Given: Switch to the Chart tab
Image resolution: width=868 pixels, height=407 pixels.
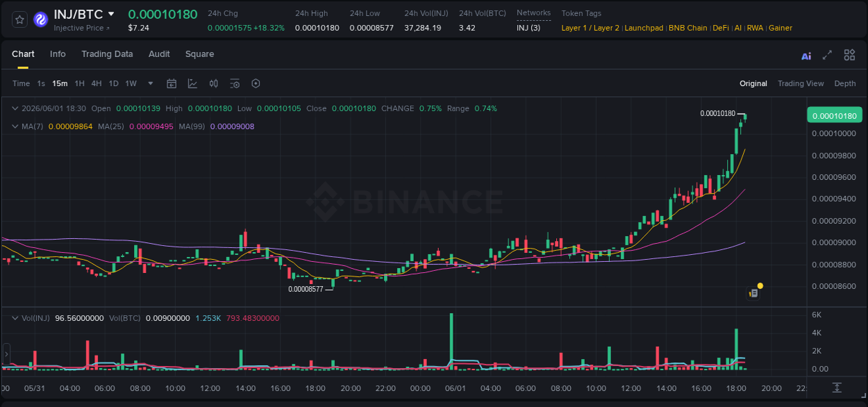Looking at the screenshot, I should coord(23,54).
